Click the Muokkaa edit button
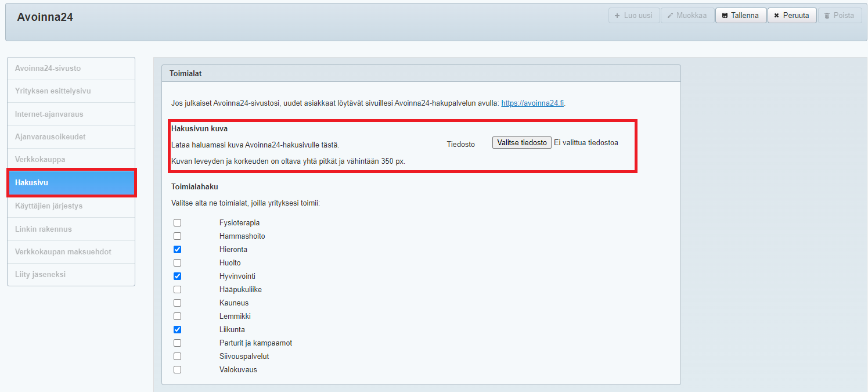The image size is (868, 392). point(687,16)
